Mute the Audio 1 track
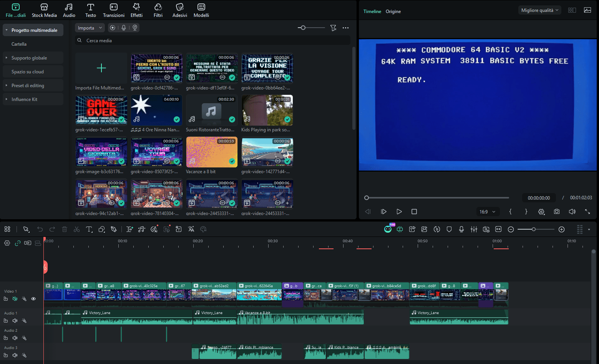 point(15,321)
